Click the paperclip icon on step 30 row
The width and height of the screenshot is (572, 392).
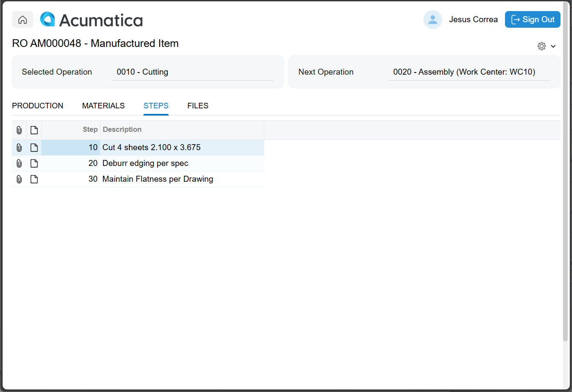19,179
